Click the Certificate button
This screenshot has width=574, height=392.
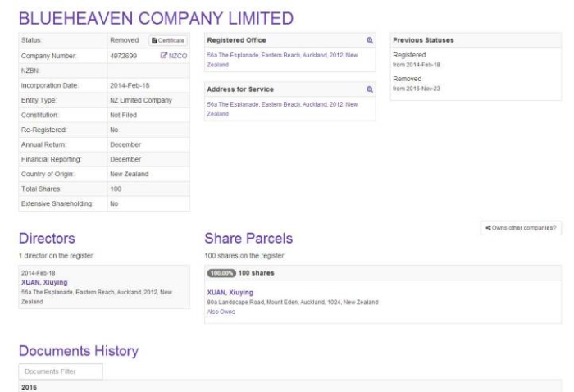click(x=168, y=40)
